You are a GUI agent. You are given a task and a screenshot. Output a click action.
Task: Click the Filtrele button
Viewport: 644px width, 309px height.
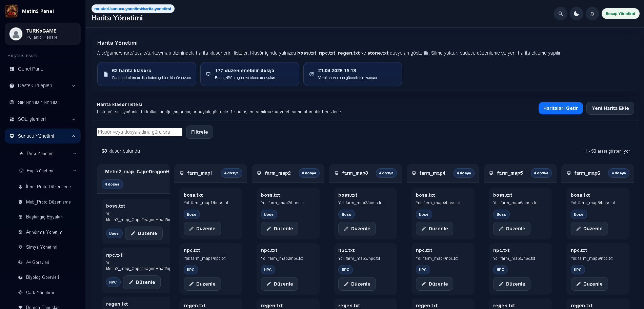pyautogui.click(x=200, y=132)
